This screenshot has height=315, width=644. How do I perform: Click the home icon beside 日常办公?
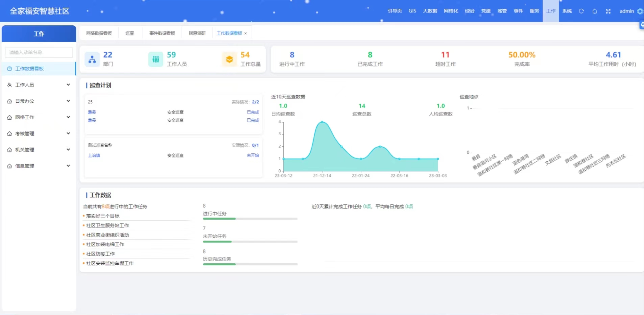click(x=9, y=101)
